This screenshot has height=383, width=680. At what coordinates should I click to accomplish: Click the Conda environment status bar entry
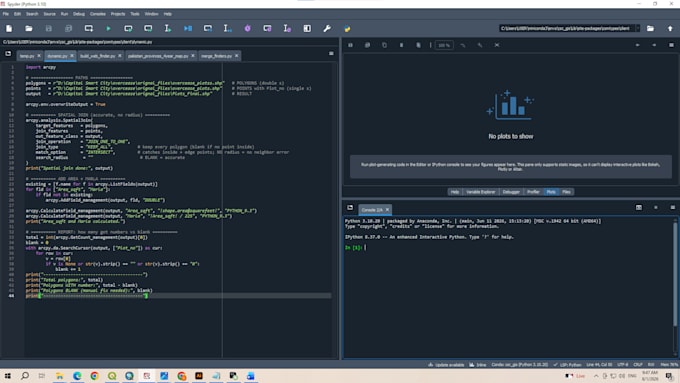(x=520, y=365)
